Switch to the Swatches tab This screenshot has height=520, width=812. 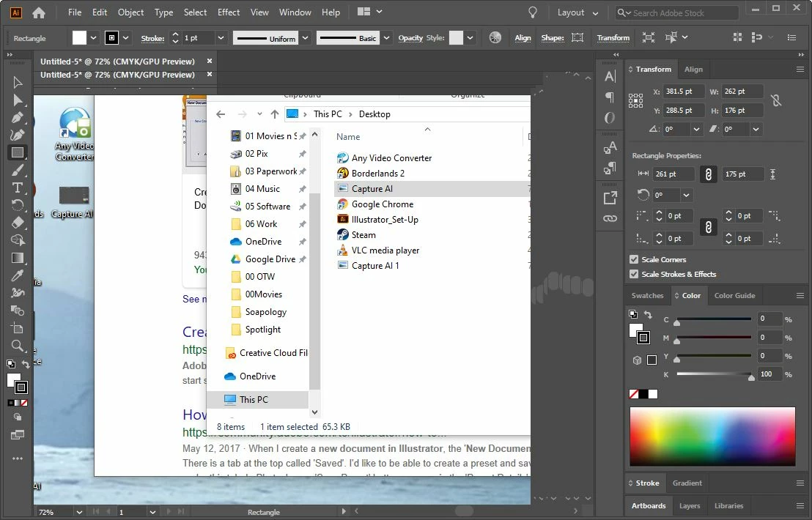click(647, 296)
